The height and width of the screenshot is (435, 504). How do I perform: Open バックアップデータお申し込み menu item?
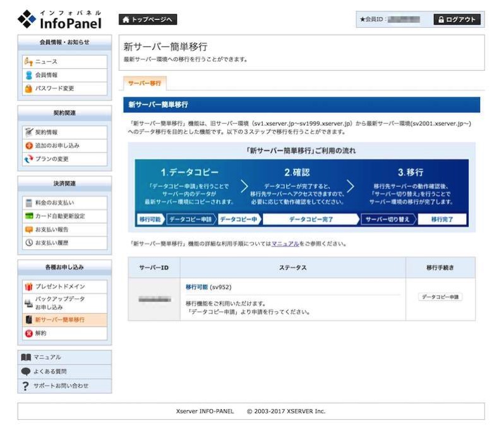point(64,303)
